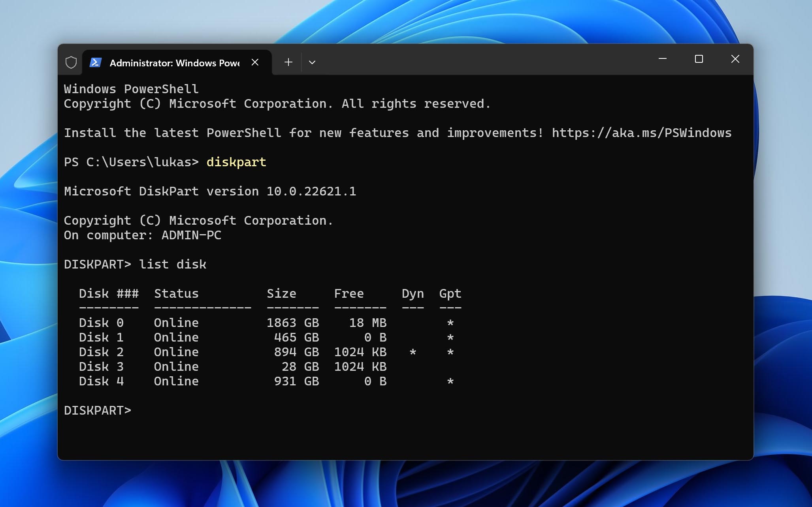Image resolution: width=812 pixels, height=507 pixels.
Task: Click the 'Windows PowerShell' header line
Action: [131, 89]
